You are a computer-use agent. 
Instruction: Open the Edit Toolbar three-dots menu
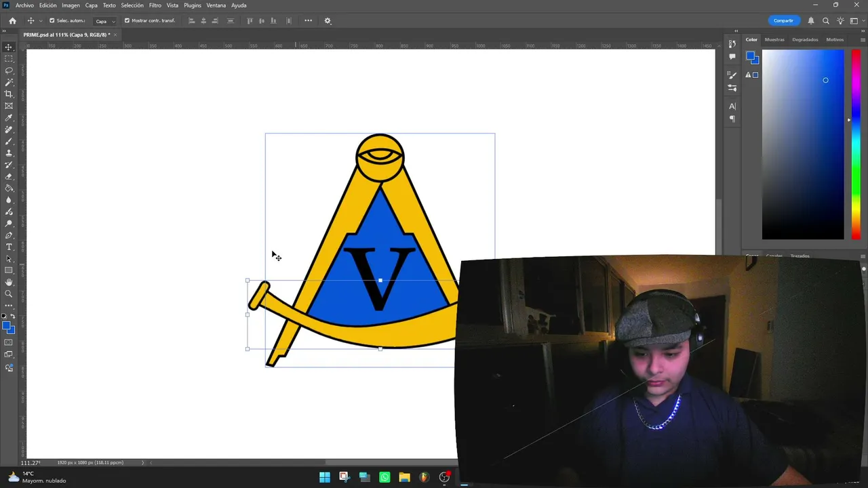point(9,306)
